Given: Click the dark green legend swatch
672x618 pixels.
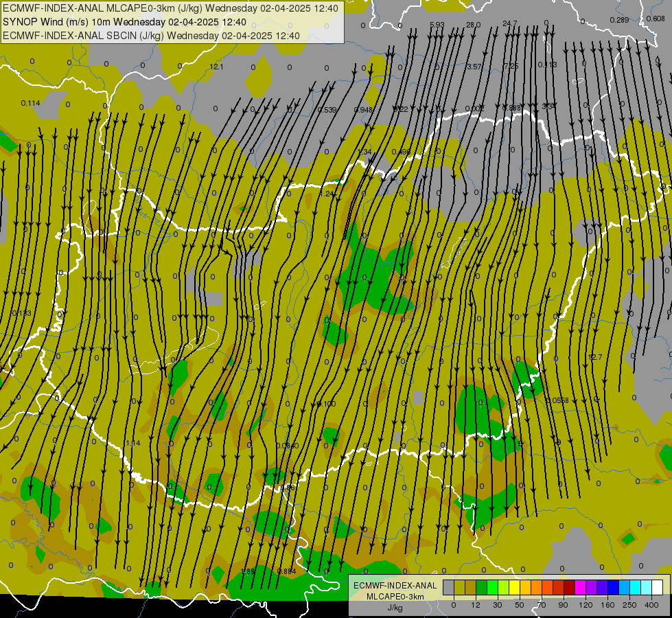Looking at the screenshot, I should tap(482, 587).
